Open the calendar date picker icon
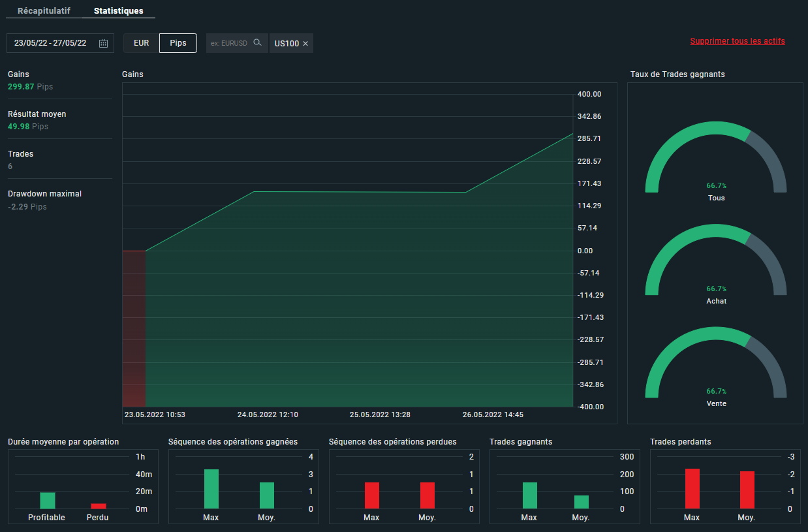This screenshot has height=532, width=808. click(x=103, y=44)
